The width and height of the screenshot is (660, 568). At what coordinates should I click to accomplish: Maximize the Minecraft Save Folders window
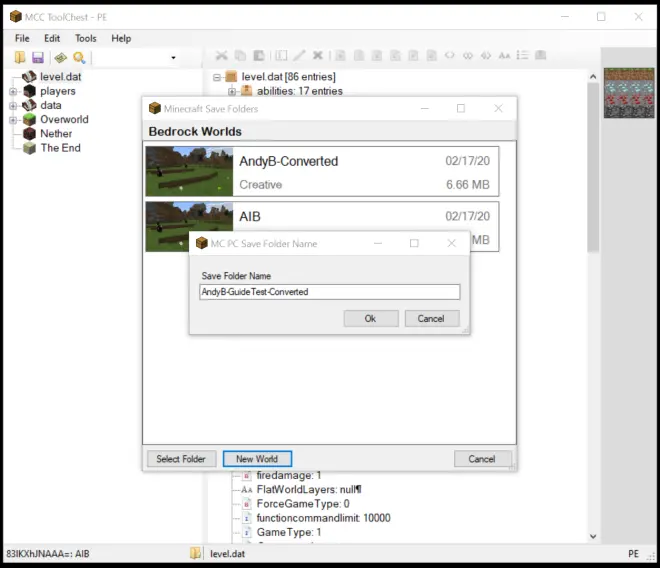coord(461,109)
